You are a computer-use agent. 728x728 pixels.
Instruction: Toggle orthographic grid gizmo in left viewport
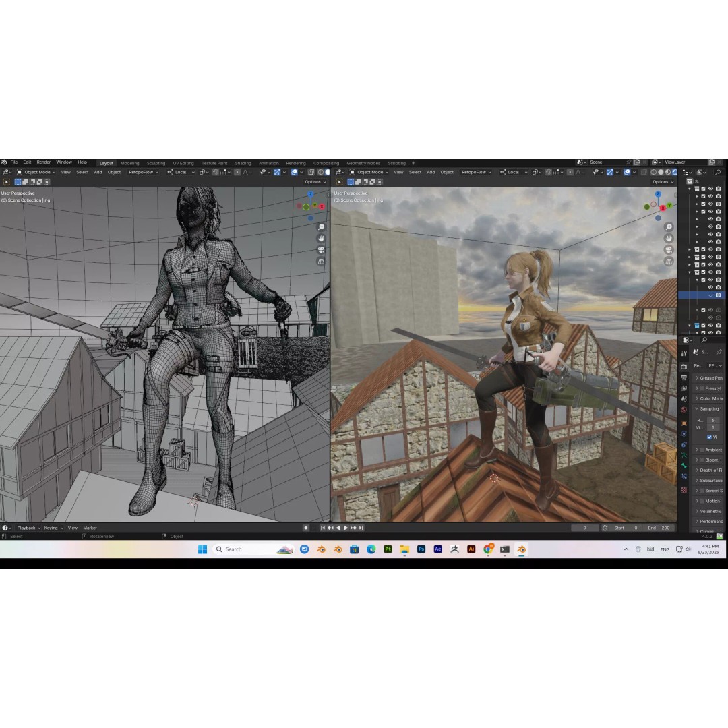click(321, 262)
